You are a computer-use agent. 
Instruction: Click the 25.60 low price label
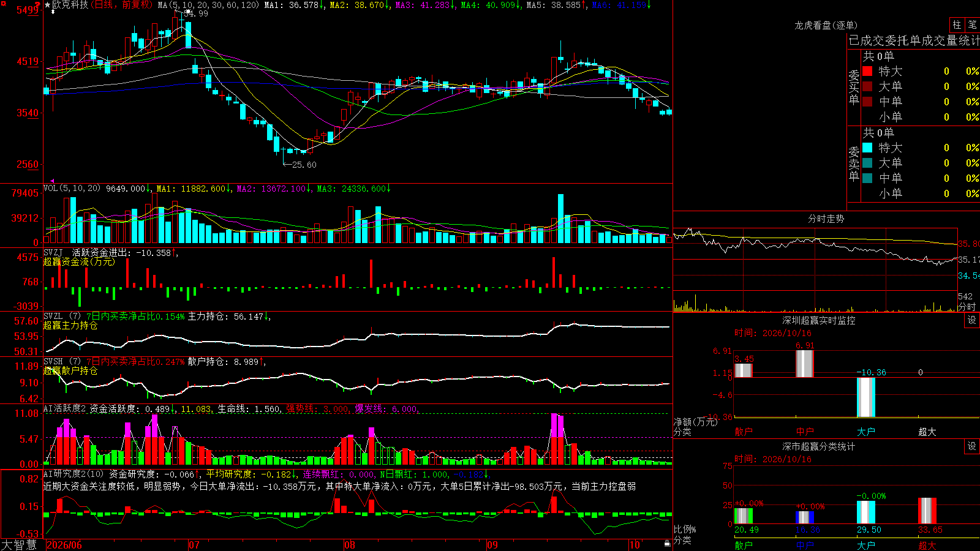point(304,165)
